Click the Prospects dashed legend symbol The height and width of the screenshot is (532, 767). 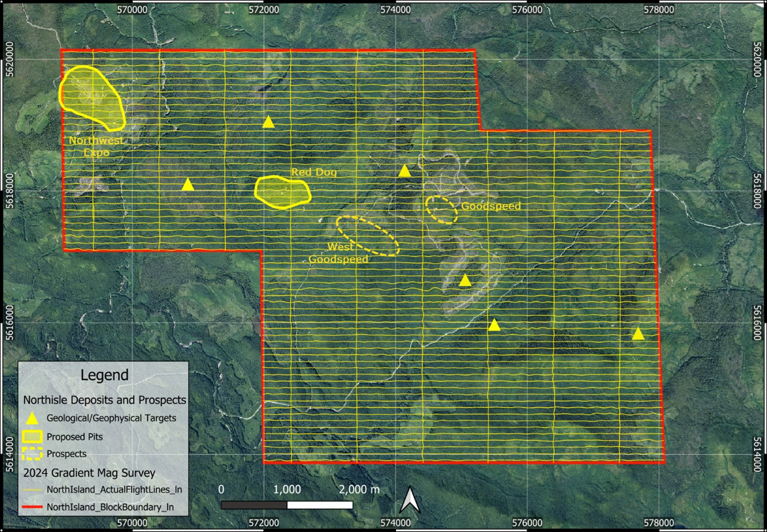pos(32,453)
